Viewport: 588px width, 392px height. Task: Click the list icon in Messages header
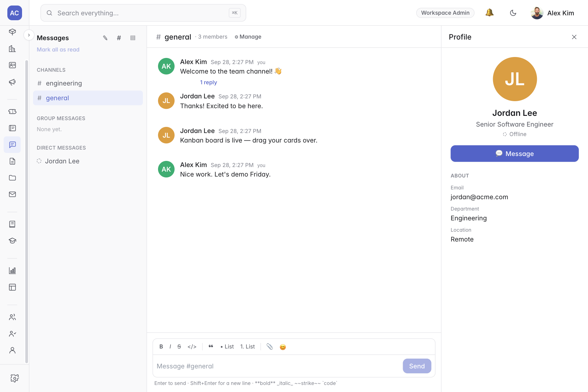(x=133, y=38)
